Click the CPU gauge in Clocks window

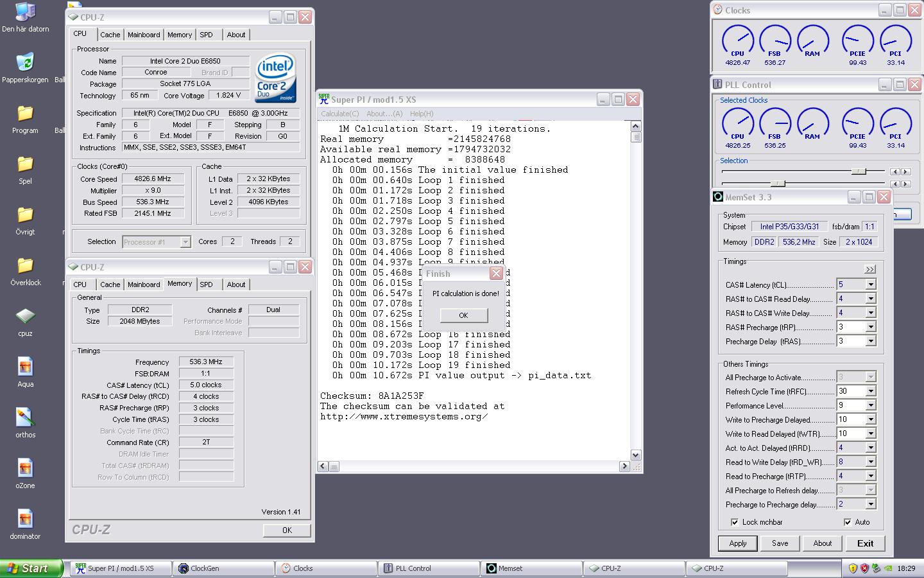[x=737, y=41]
